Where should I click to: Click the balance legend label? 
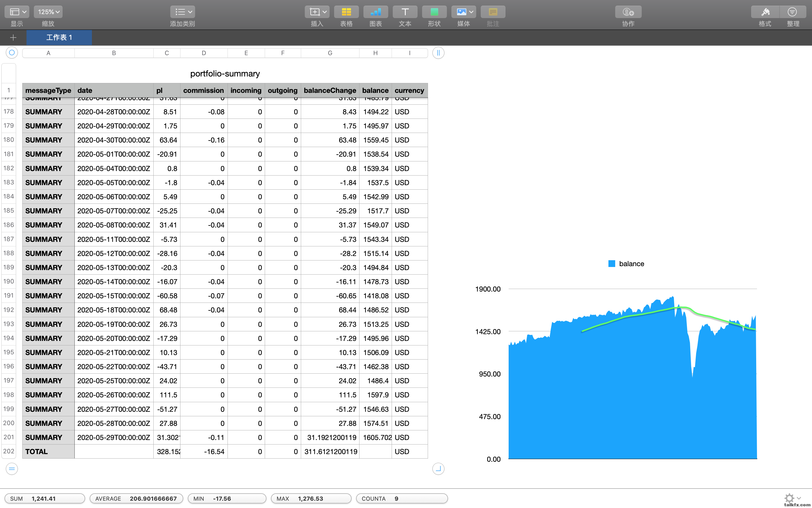[x=632, y=264]
